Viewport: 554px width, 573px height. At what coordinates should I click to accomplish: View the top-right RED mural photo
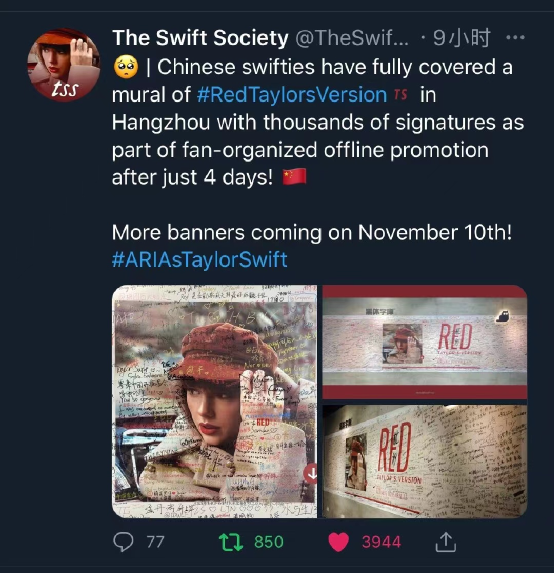[x=425, y=342]
